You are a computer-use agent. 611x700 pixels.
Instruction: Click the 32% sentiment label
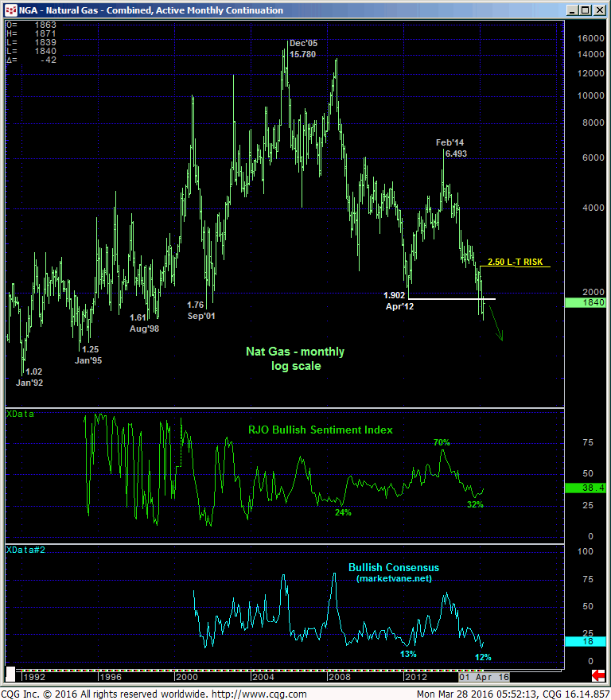click(475, 504)
